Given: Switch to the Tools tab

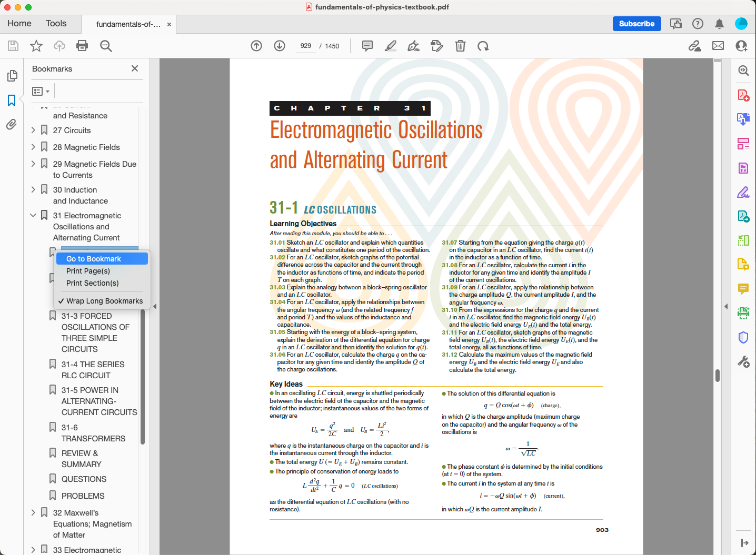Looking at the screenshot, I should click(55, 23).
